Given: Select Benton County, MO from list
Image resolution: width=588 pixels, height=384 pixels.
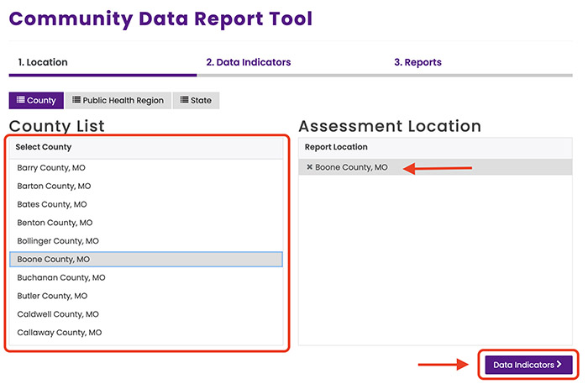Looking at the screenshot, I should point(146,223).
